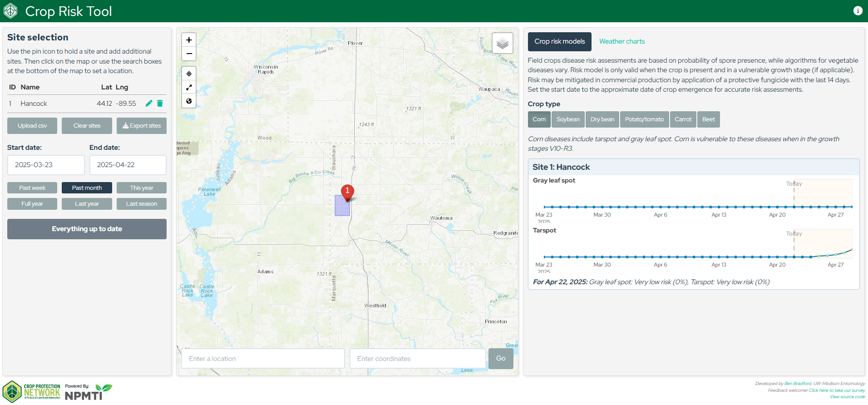Click the globe icon on the map
Image resolution: width=868 pixels, height=405 pixels.
(x=189, y=101)
